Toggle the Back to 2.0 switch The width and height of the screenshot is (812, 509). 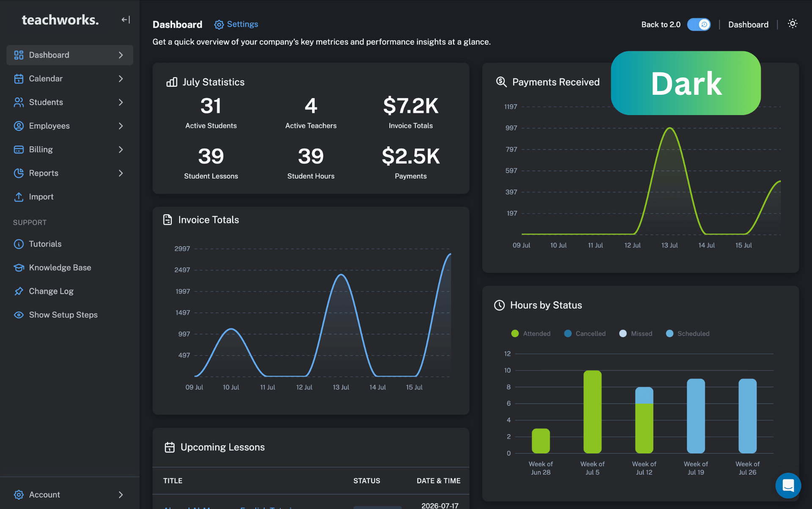point(699,25)
